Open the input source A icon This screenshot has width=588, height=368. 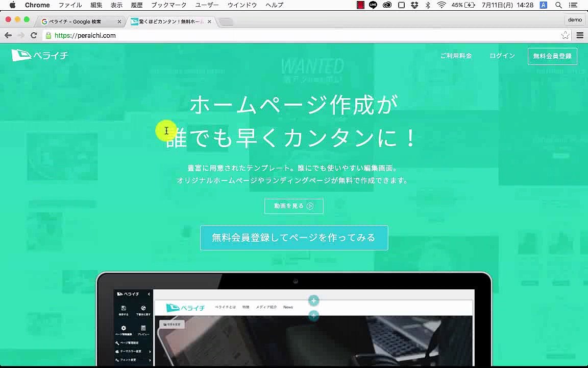[x=544, y=5]
